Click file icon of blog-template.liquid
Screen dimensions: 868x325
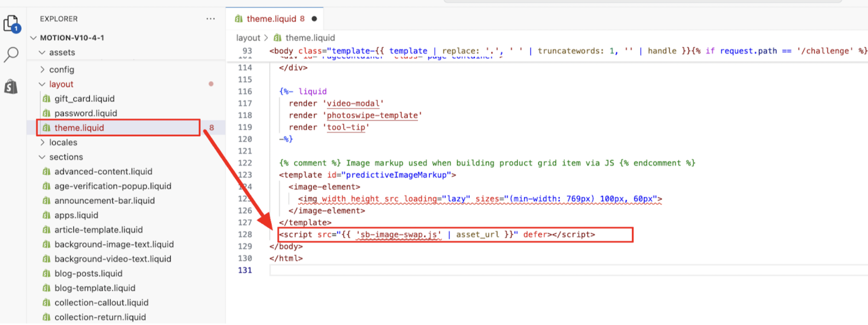click(x=46, y=288)
